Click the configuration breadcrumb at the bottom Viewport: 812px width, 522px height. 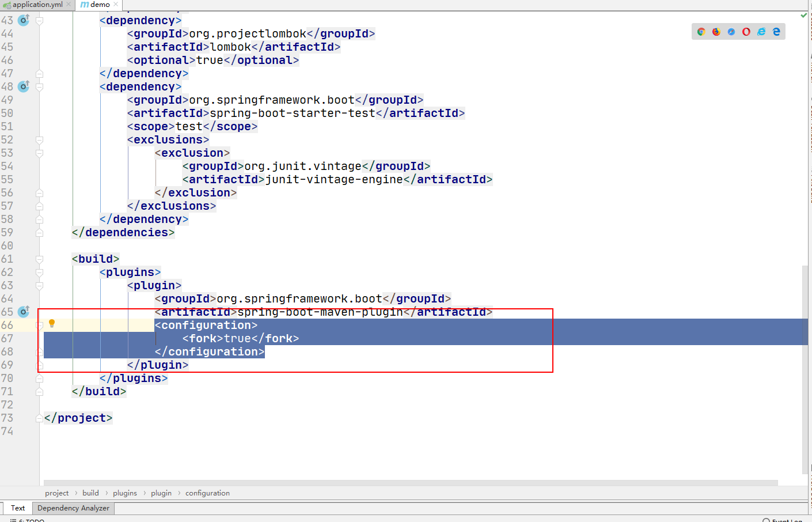(207, 493)
